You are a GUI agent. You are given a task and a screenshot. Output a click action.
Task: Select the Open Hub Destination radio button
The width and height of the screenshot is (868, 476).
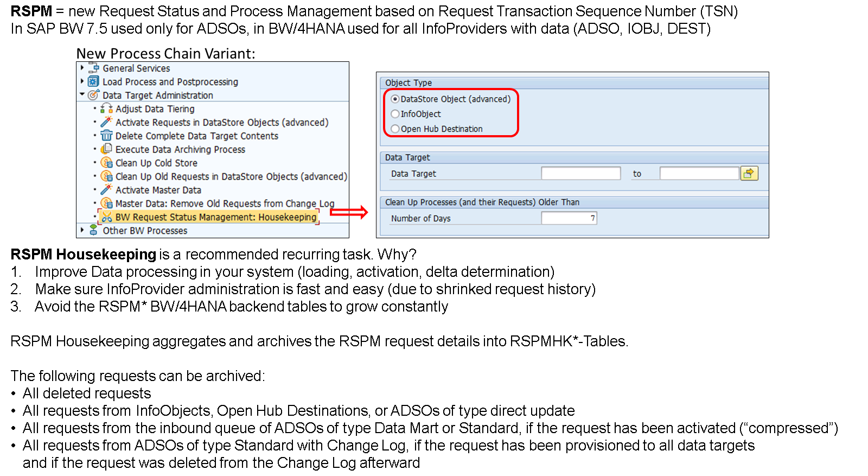395,129
